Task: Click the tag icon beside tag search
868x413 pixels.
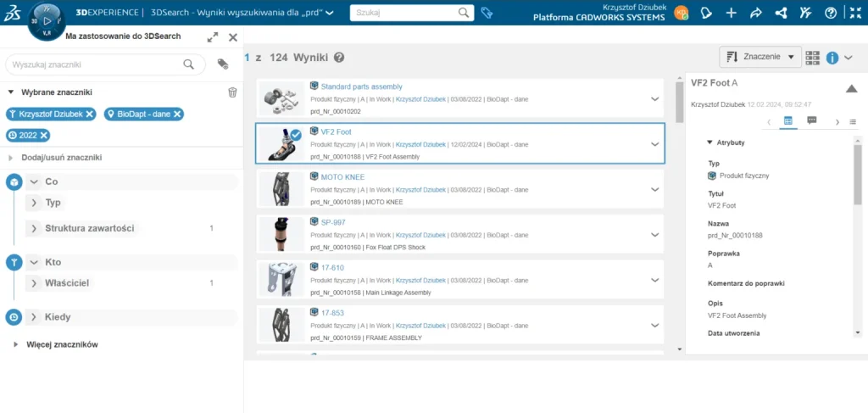Action: [x=223, y=64]
